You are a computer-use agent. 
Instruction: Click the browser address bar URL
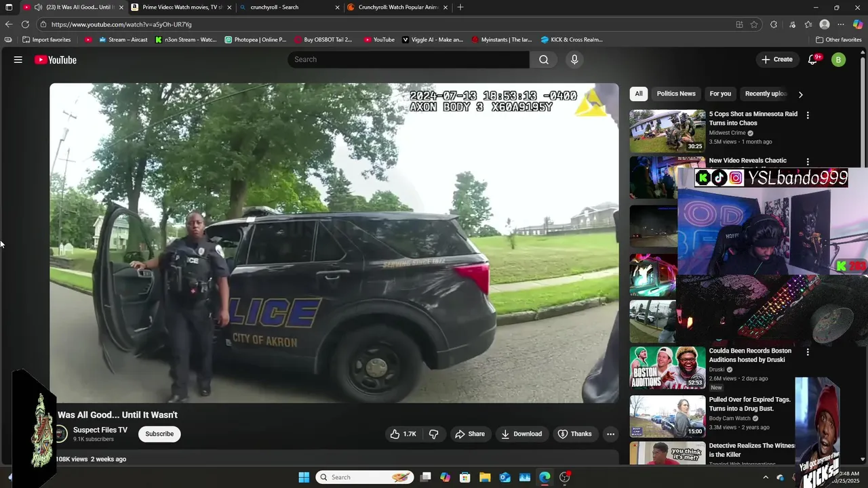(x=121, y=24)
